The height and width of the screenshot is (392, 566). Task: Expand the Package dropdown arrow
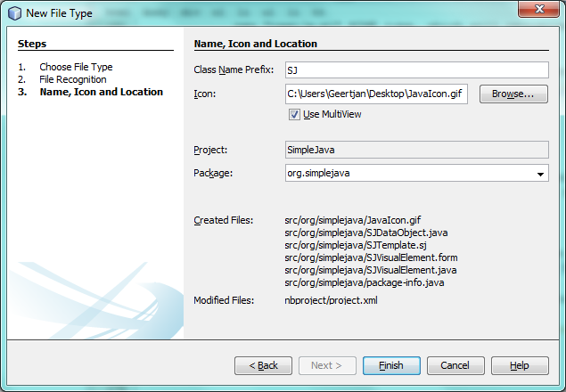(x=540, y=174)
